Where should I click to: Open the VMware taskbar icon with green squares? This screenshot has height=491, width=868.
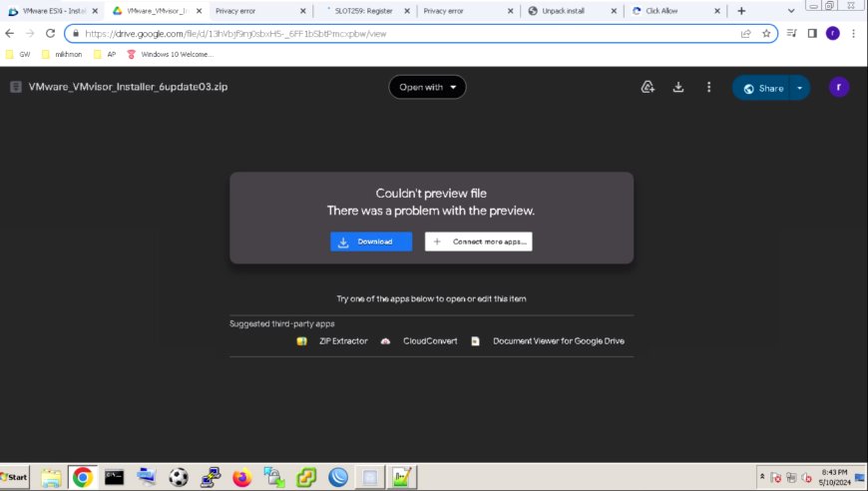point(306,477)
